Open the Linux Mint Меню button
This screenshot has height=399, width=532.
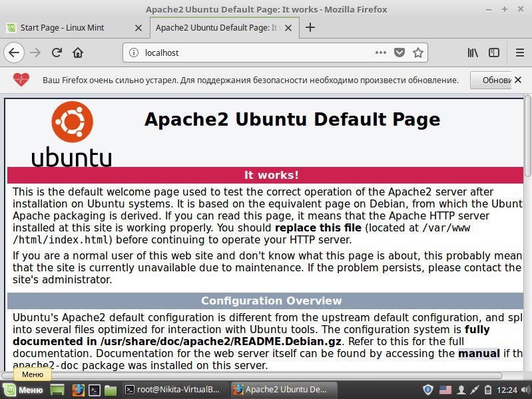click(x=23, y=390)
